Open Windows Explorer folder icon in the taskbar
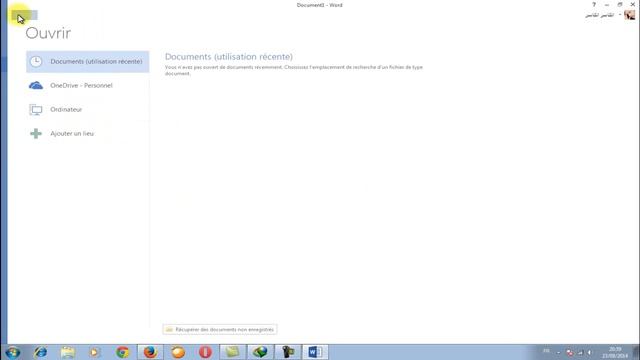Screen dimensions: 640x360 click(x=68, y=352)
